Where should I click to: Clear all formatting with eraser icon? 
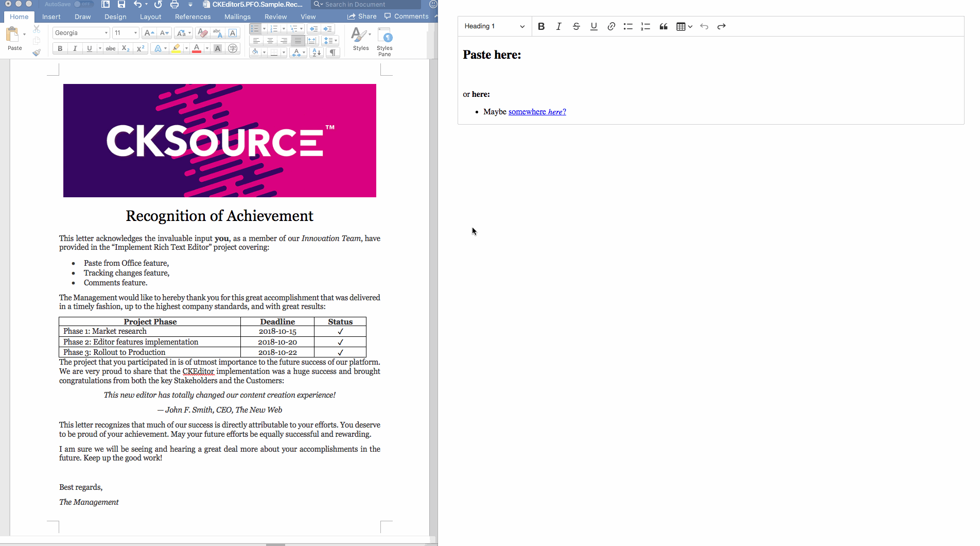tap(203, 33)
